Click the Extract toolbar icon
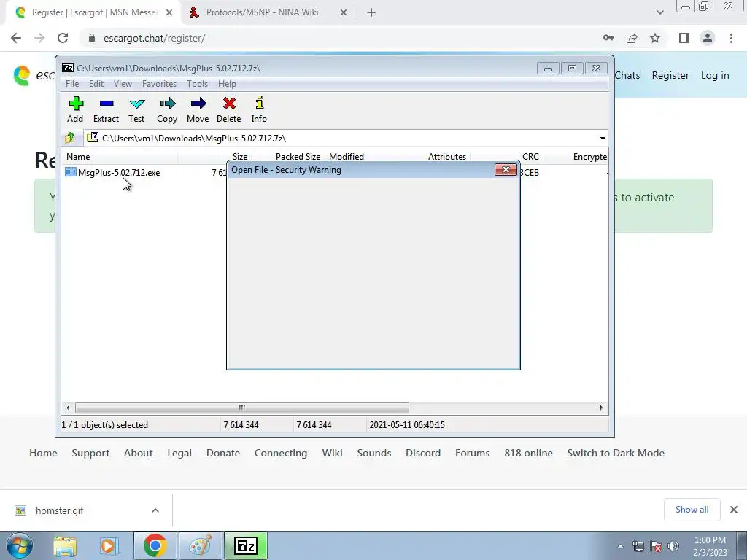 (106, 109)
